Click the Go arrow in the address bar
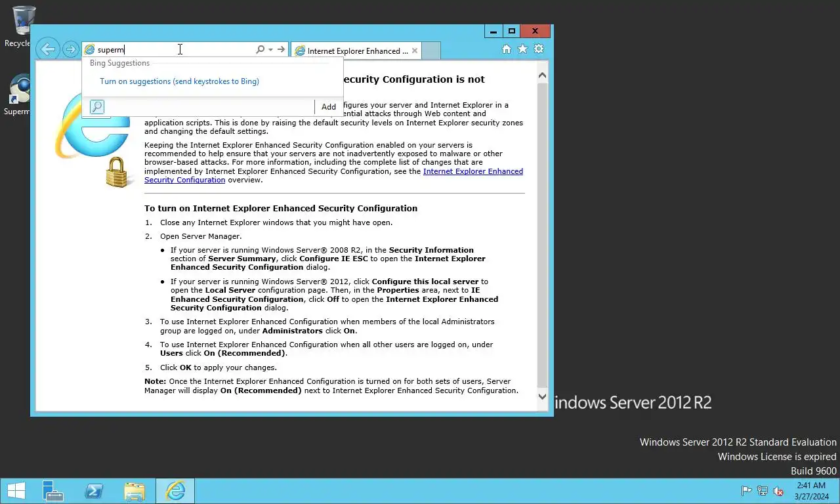840x504 pixels. [x=281, y=50]
